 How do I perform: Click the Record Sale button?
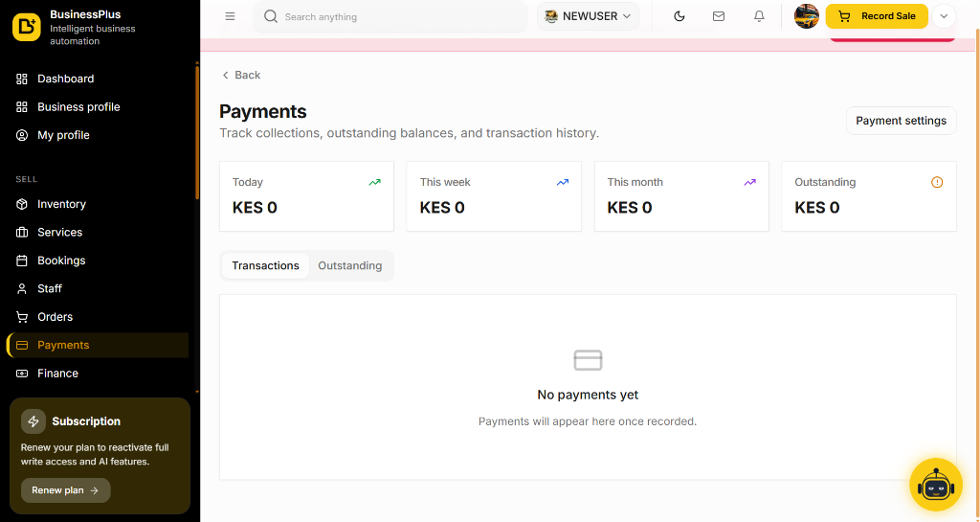(877, 16)
